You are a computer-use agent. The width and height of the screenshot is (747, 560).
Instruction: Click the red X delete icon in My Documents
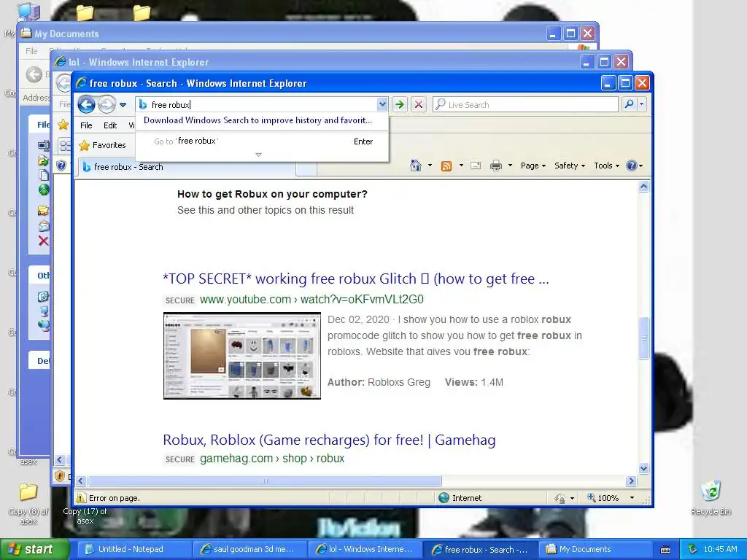[x=43, y=241]
